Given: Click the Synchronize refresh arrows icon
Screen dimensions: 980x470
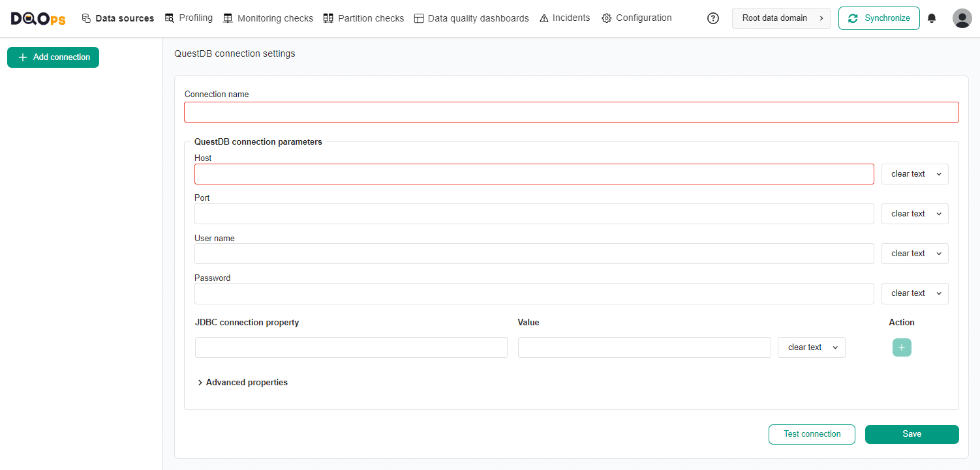Looking at the screenshot, I should [853, 18].
